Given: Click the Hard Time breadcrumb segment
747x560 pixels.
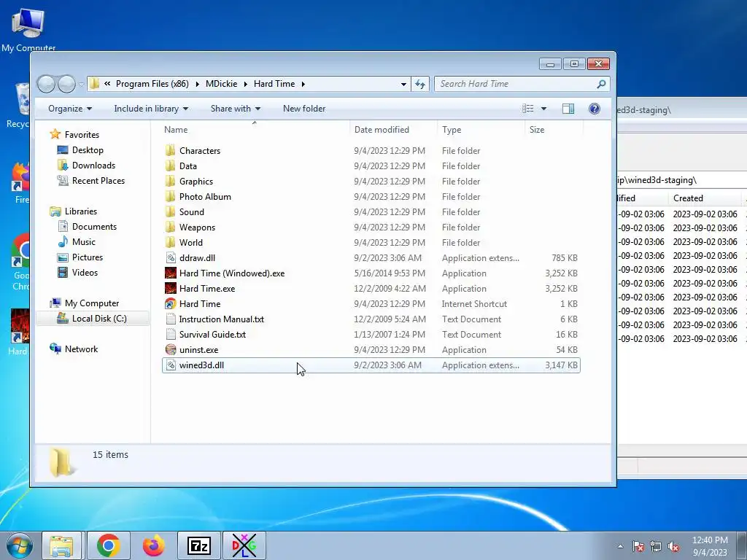Looking at the screenshot, I should [274, 84].
